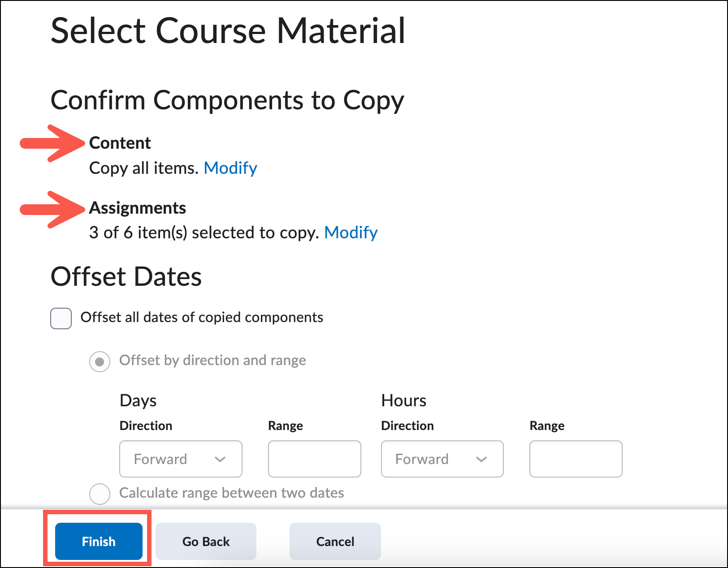This screenshot has width=728, height=568.
Task: Click the Offset Dates section heading
Action: point(126,276)
